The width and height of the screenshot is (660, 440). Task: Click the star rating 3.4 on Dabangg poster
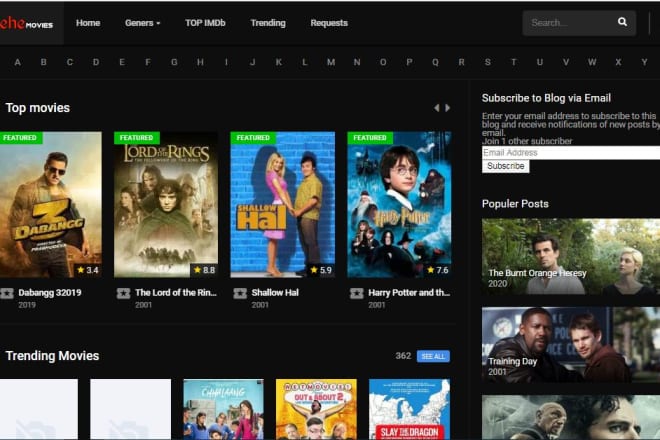click(x=88, y=270)
